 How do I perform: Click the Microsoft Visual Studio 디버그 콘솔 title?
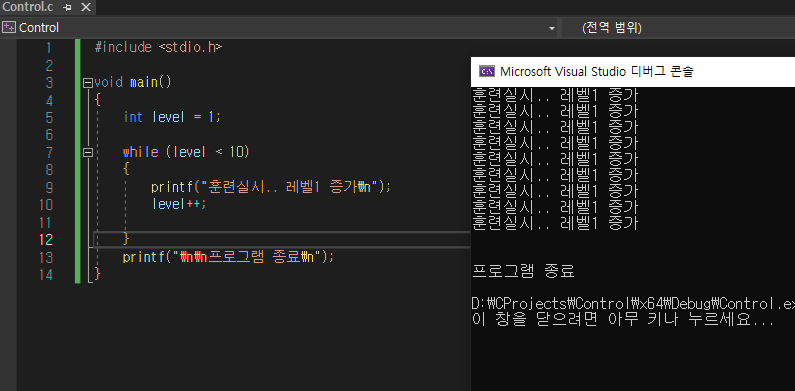(x=596, y=72)
